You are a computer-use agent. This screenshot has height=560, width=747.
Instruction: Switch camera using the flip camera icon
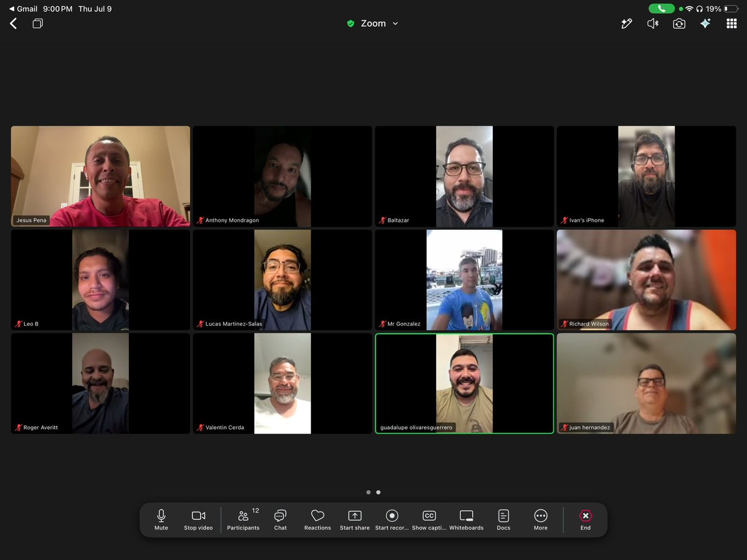click(679, 23)
